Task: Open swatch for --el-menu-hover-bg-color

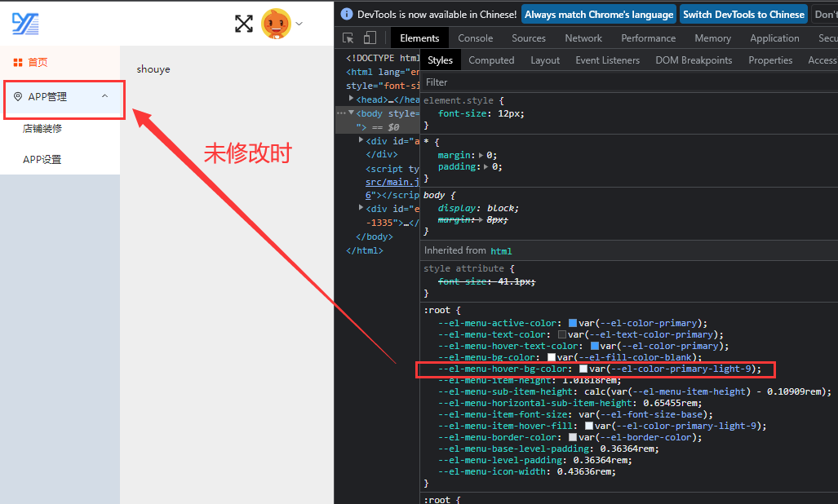Action: pyautogui.click(x=583, y=369)
